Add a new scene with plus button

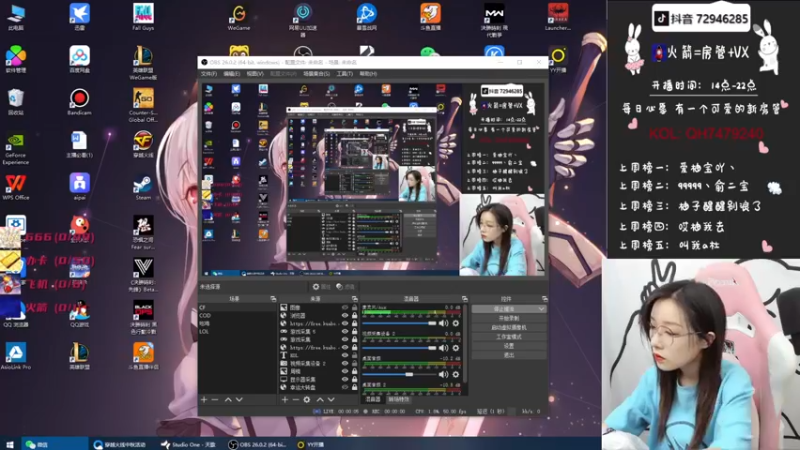pos(204,399)
